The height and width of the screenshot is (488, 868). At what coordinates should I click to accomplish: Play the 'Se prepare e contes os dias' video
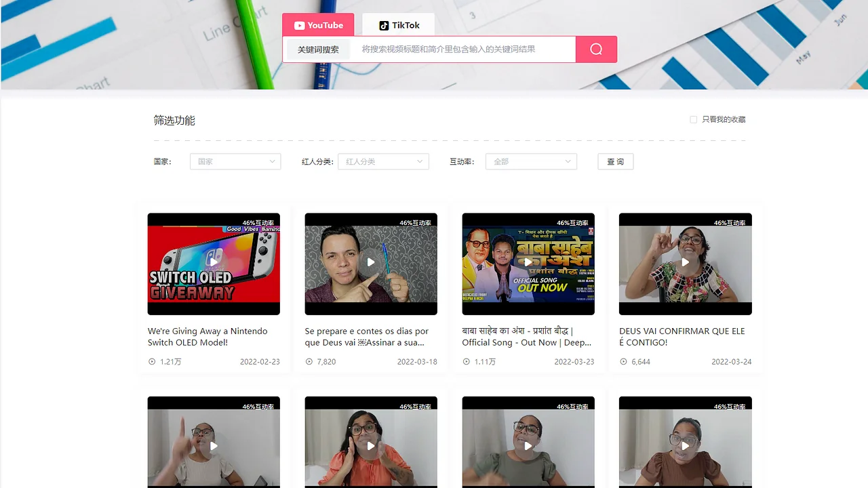coord(371,264)
